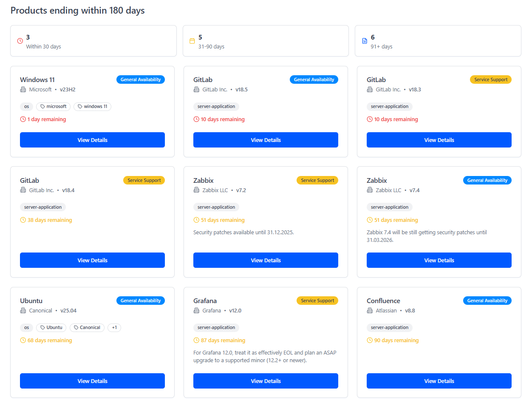The width and height of the screenshot is (532, 403).
Task: Click the clock icon next to 1 day remaining
Action: coord(23,119)
